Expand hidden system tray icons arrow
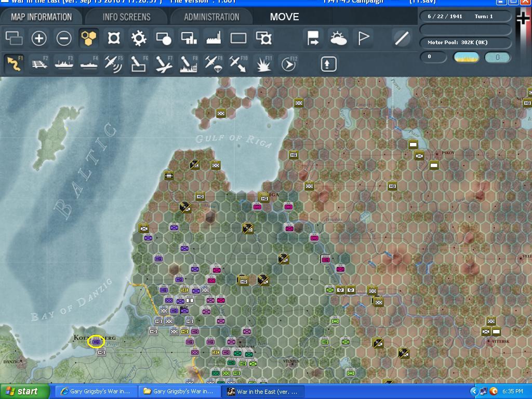532x399 pixels. click(x=474, y=392)
